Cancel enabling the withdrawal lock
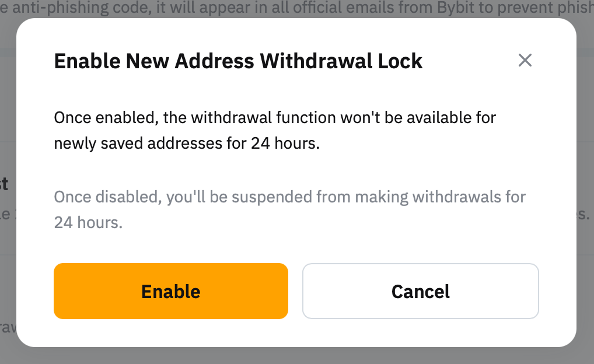Viewport: 594px width, 364px height. [420, 291]
